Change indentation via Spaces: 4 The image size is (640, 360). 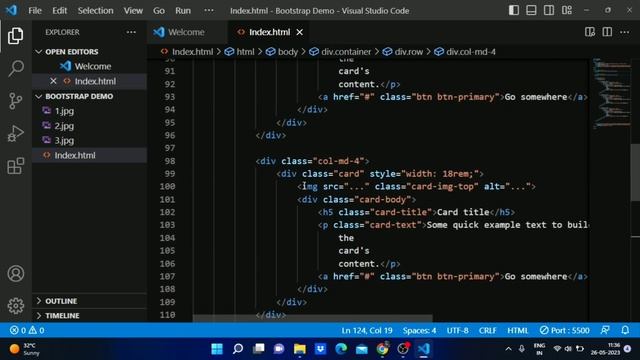tap(419, 330)
